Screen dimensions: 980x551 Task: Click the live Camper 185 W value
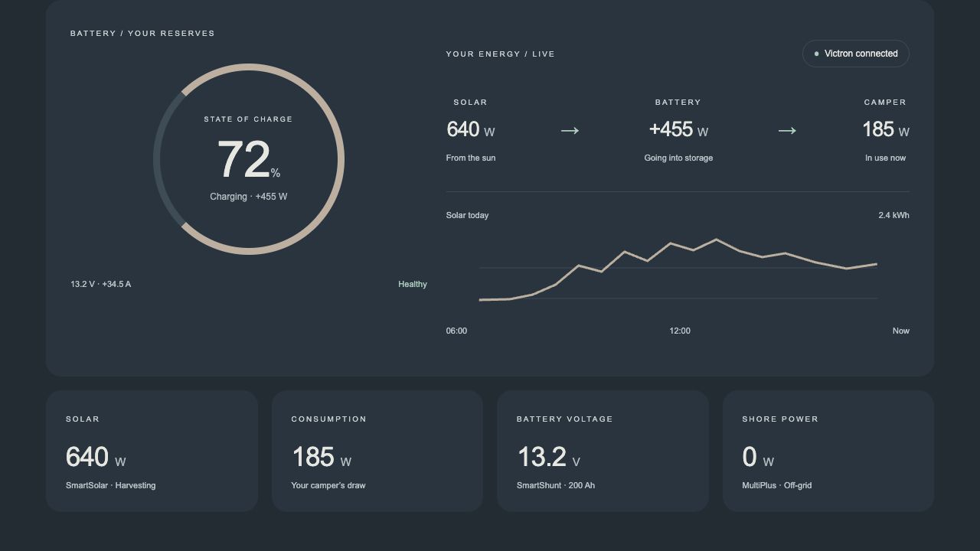tap(886, 129)
